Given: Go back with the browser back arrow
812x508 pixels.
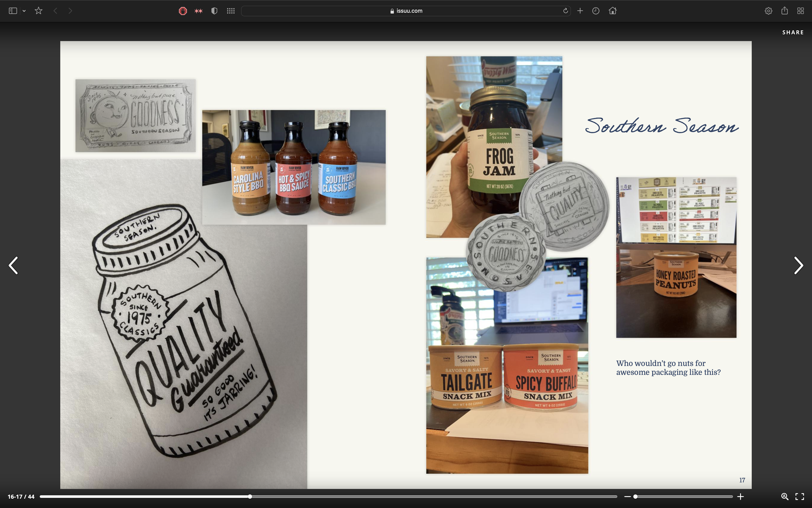Looking at the screenshot, I should 55,11.
